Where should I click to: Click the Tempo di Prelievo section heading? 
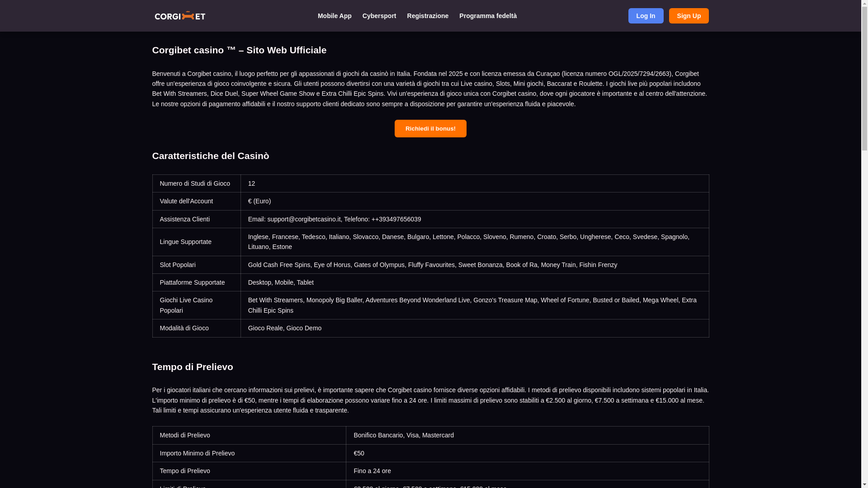point(193,367)
